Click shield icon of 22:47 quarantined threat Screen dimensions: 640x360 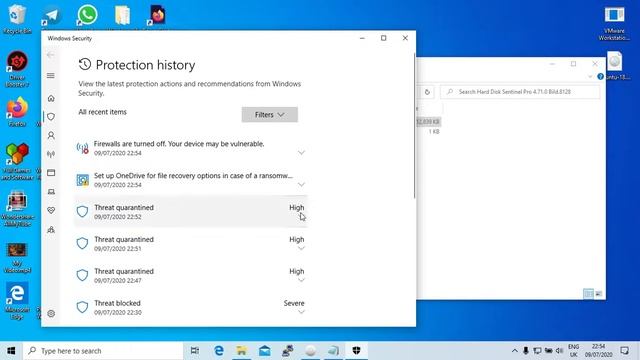point(82,275)
